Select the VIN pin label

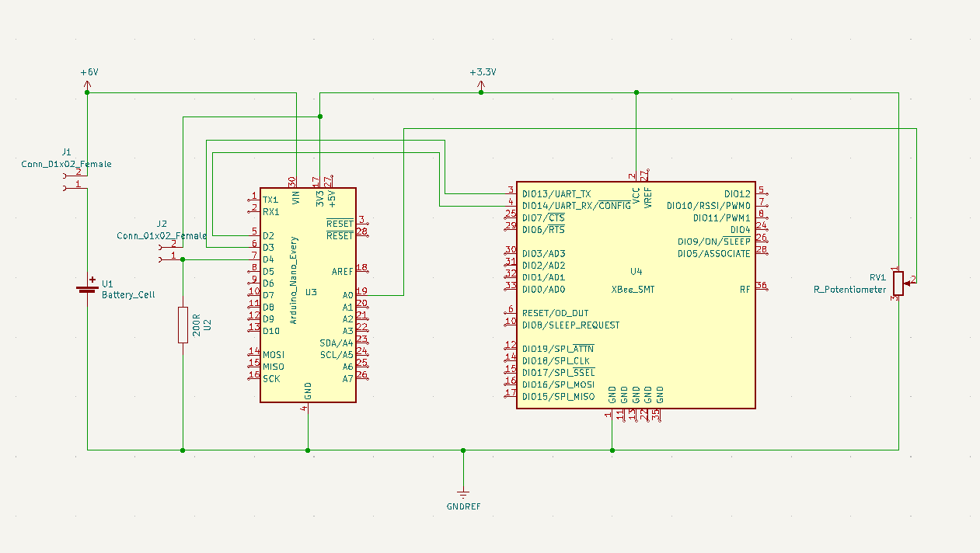[295, 197]
